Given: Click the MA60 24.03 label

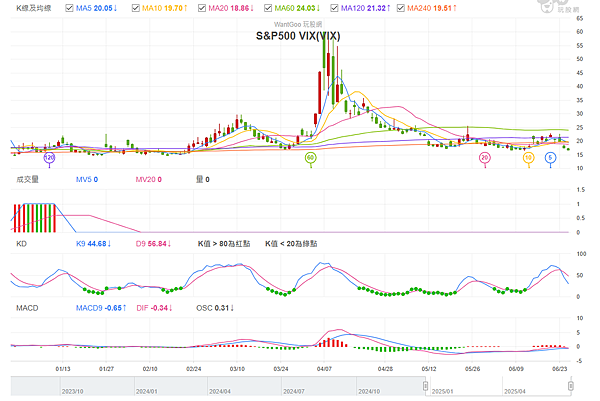Looking at the screenshot, I should coord(297,8).
